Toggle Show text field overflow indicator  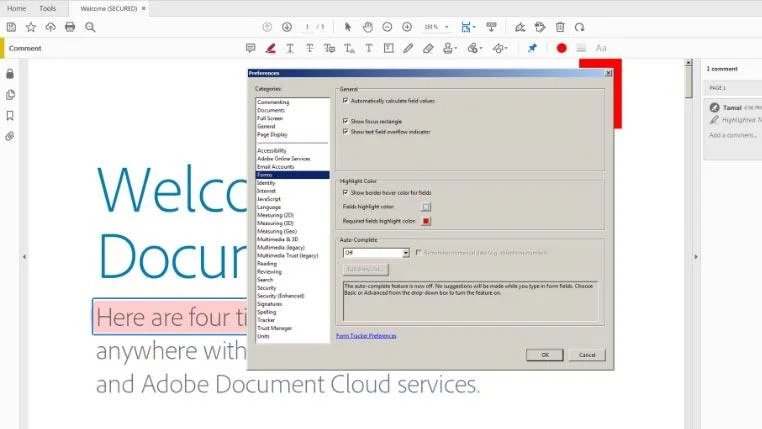pos(345,132)
